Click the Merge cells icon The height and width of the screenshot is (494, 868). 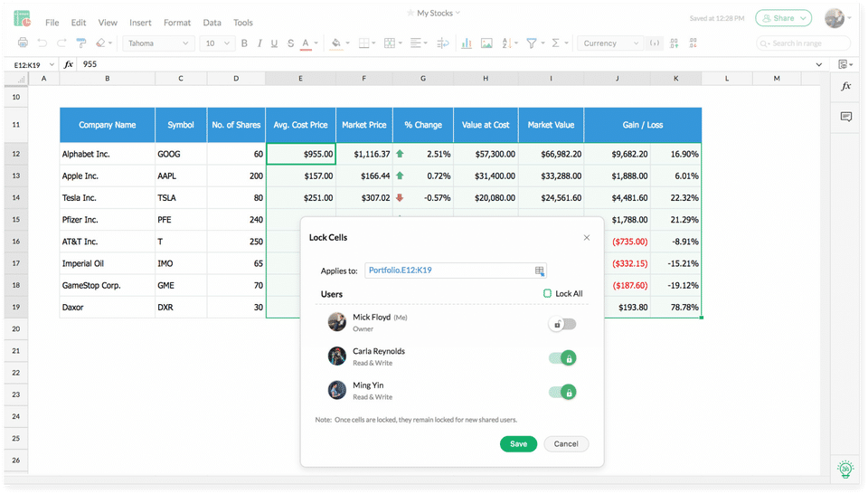tap(390, 43)
